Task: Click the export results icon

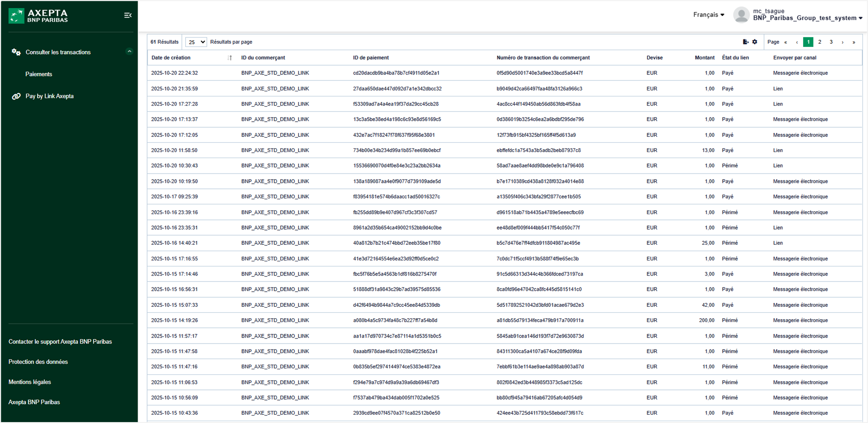Action: [x=745, y=42]
